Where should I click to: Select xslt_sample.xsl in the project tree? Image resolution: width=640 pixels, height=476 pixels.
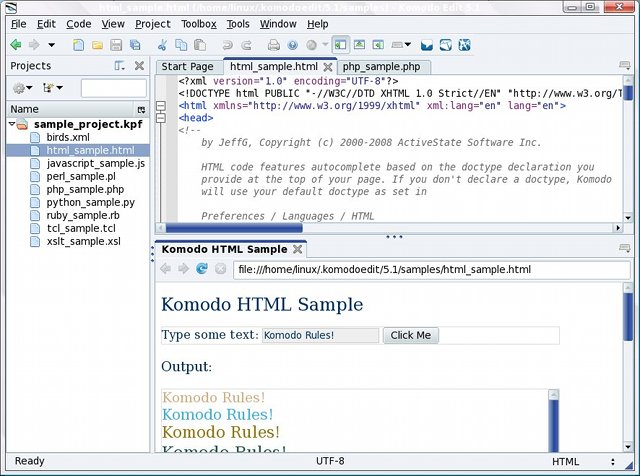click(x=83, y=242)
